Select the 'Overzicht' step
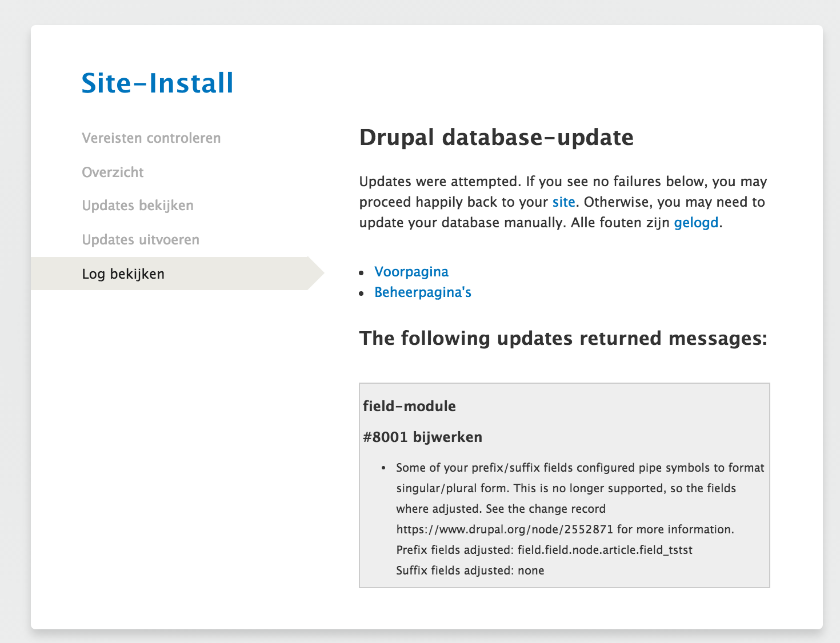840x643 pixels. 113,172
